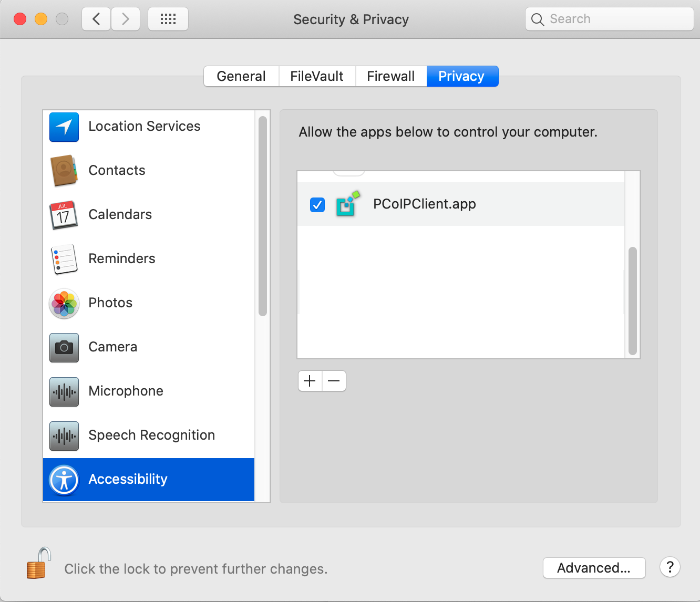This screenshot has height=602, width=700.
Task: Add an app with the plus button
Action: tap(310, 381)
